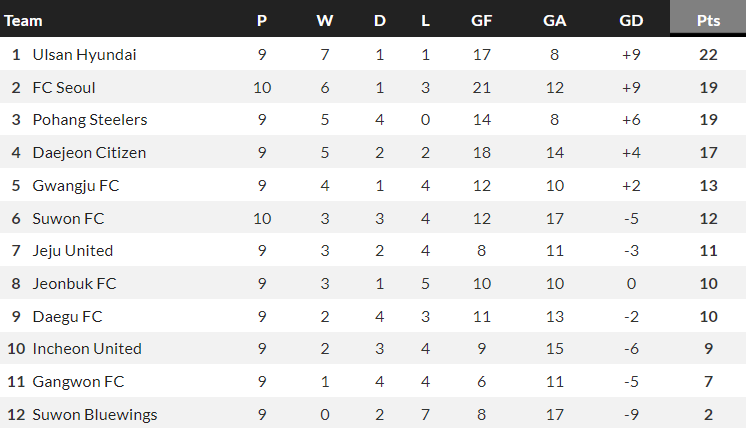Select Incheon United row team name

(87, 348)
